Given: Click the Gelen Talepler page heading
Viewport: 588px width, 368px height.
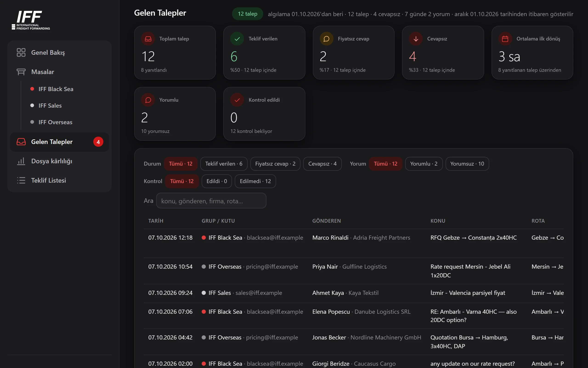Looking at the screenshot, I should pyautogui.click(x=160, y=13).
